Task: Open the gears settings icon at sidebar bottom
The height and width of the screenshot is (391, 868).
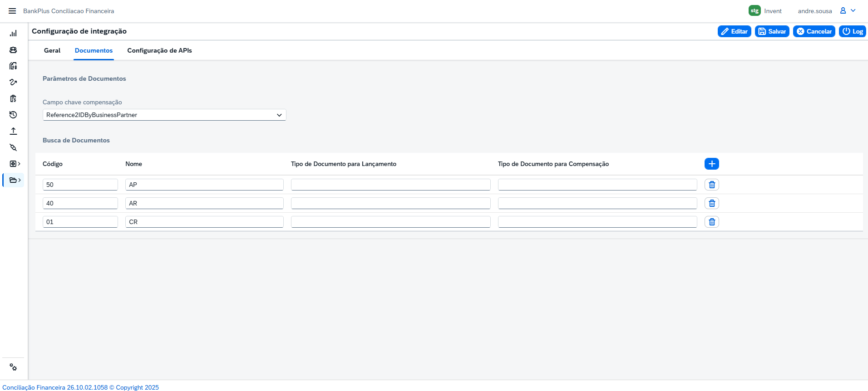Action: tap(13, 367)
